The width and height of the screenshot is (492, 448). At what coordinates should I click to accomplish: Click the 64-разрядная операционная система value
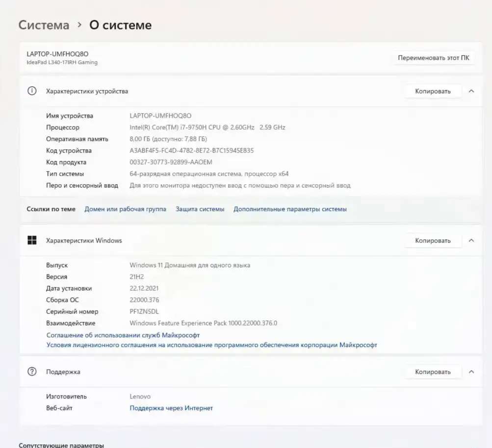click(209, 174)
